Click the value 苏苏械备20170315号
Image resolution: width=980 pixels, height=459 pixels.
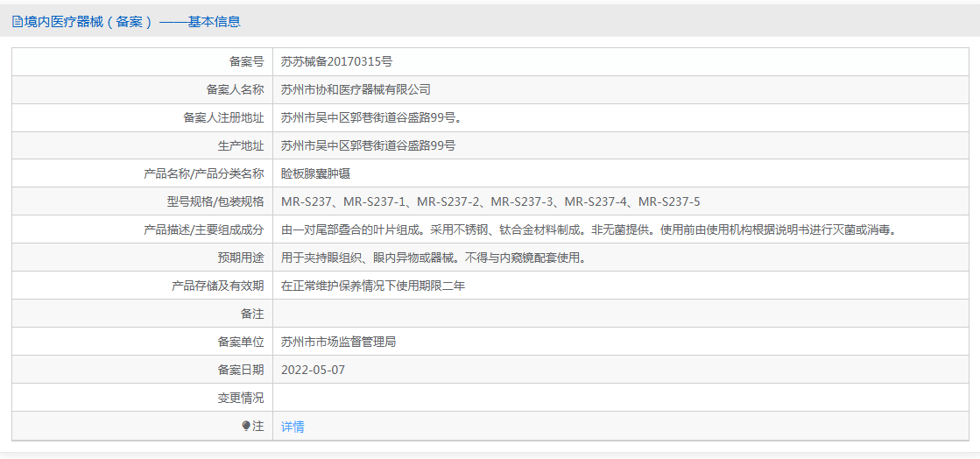coord(336,62)
